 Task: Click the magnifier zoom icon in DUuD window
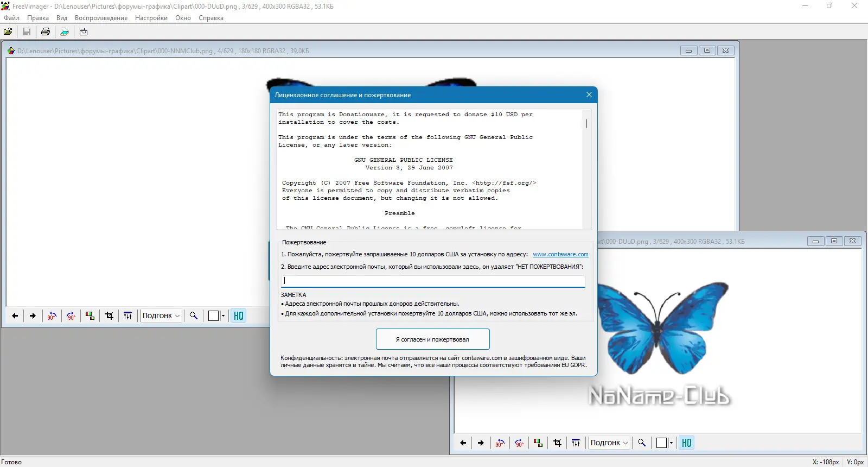pos(642,443)
